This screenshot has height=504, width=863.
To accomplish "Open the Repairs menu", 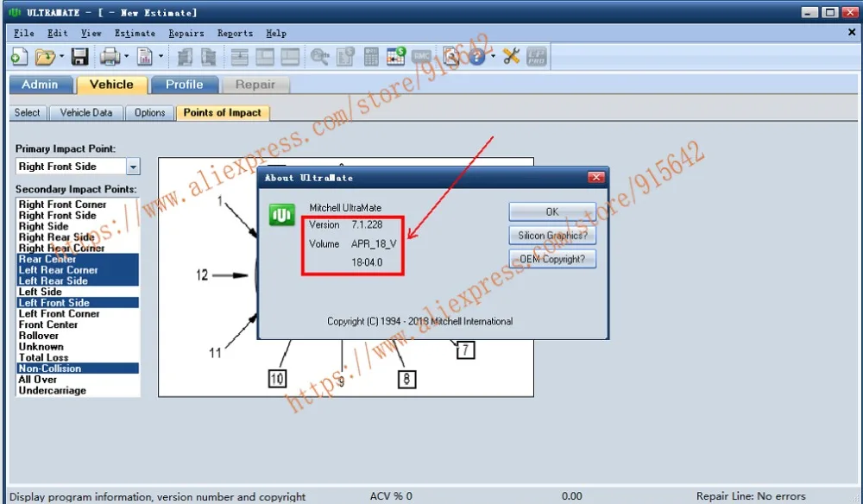I will tap(186, 34).
